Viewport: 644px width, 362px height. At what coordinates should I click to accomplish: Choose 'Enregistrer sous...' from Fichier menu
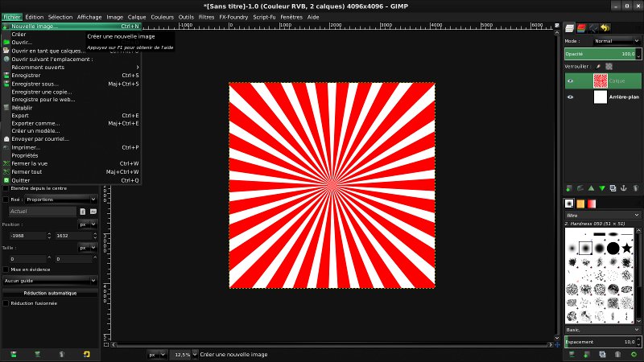point(72,84)
